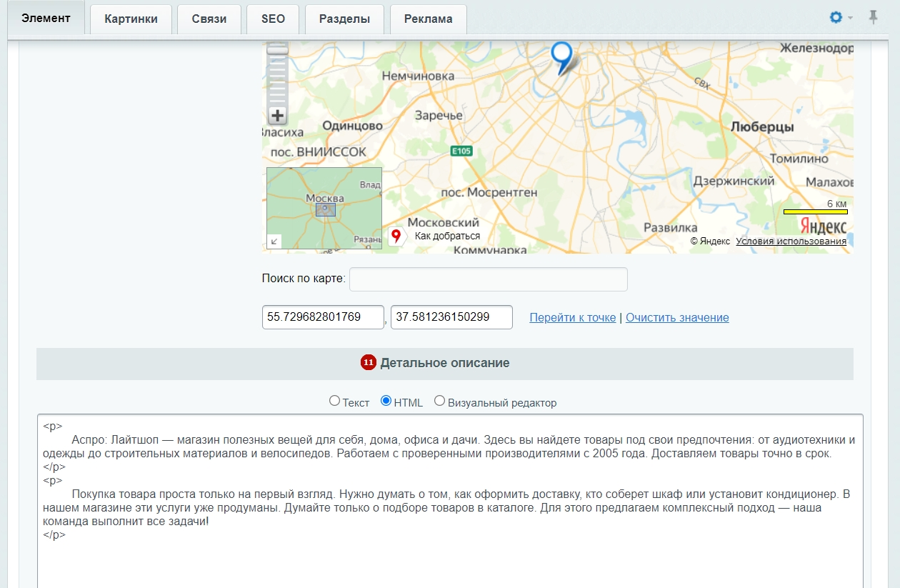The height and width of the screenshot is (588, 900).
Task: Select the HTML radio option
Action: 386,401
